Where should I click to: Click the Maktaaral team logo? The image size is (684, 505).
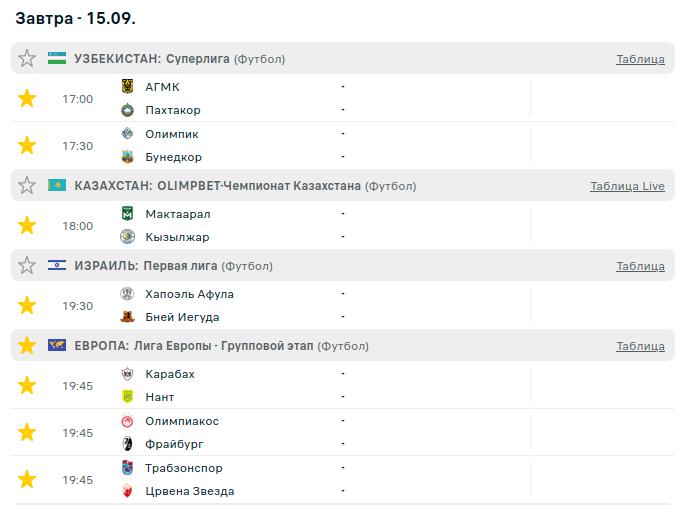127,214
